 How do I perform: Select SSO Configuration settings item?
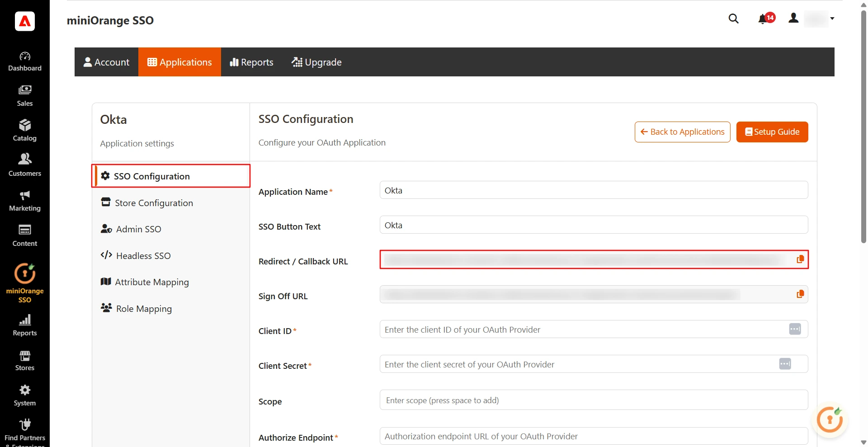pyautogui.click(x=171, y=176)
